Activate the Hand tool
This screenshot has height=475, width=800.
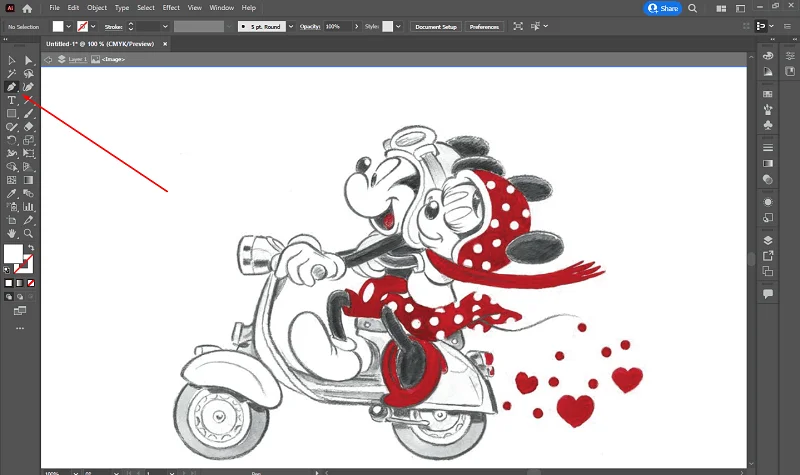[11, 234]
